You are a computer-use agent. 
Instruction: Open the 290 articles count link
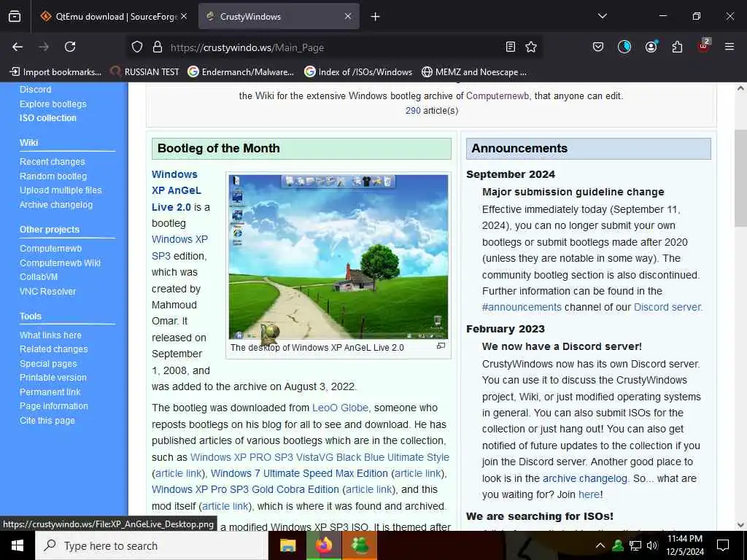pyautogui.click(x=413, y=111)
